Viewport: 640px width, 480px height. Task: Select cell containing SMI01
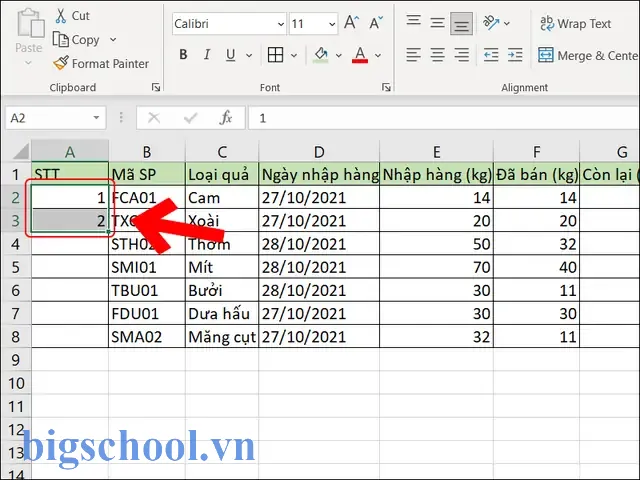coord(147,267)
